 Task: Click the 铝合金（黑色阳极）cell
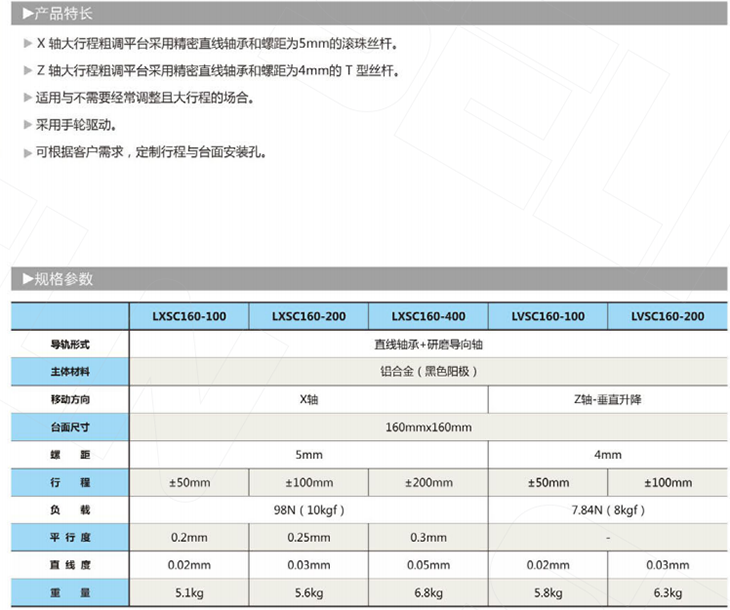tap(428, 372)
